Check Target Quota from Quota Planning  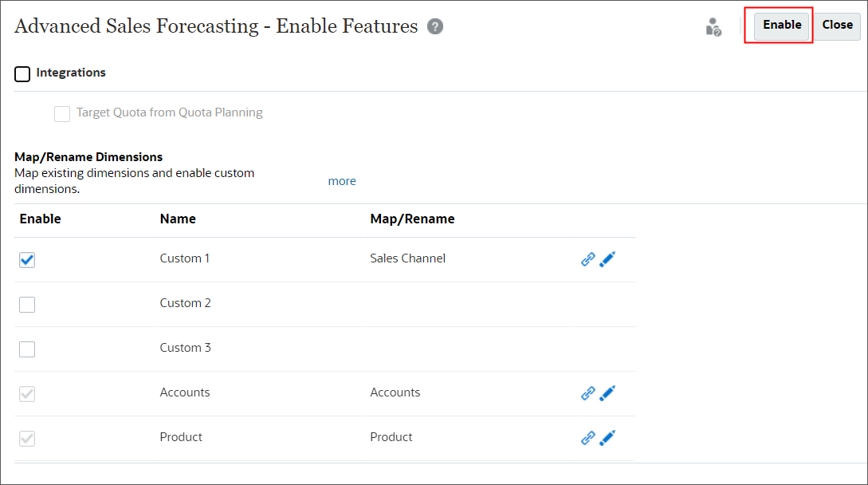62,113
